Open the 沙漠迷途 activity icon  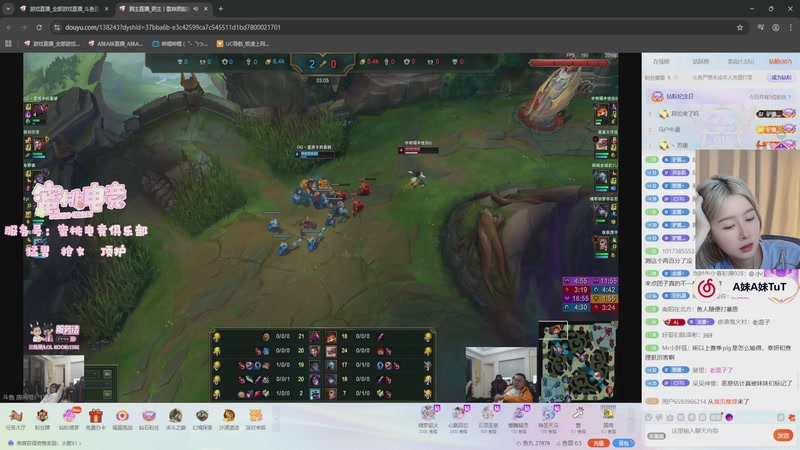click(229, 420)
